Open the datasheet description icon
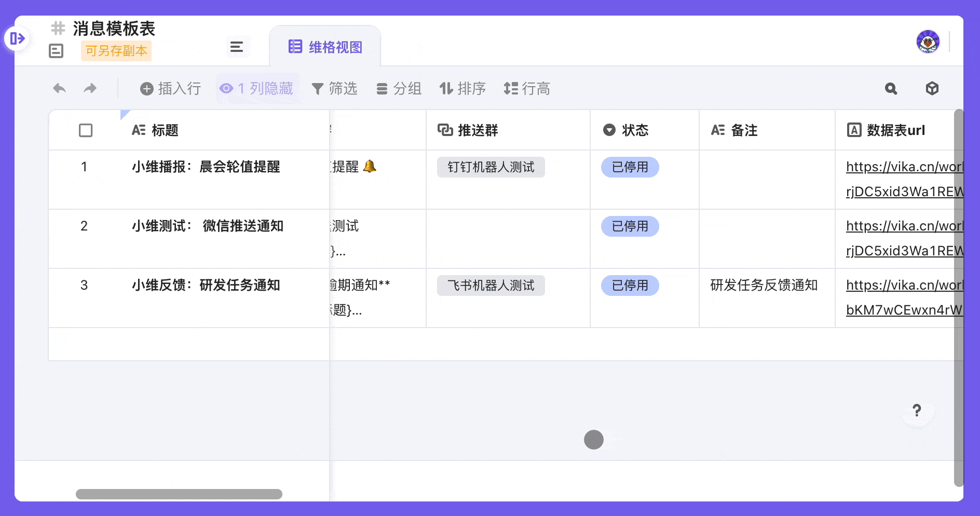980x516 pixels. tap(56, 51)
